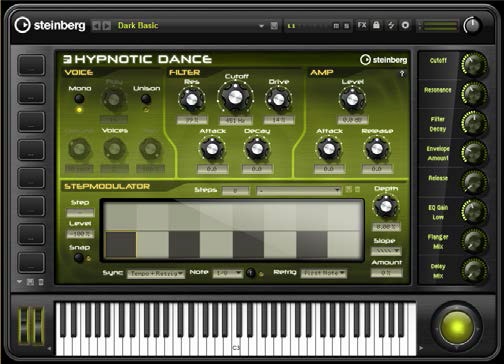Open the Dark Basic preset dropdown arrow
504x364 pixels.
[x=261, y=26]
